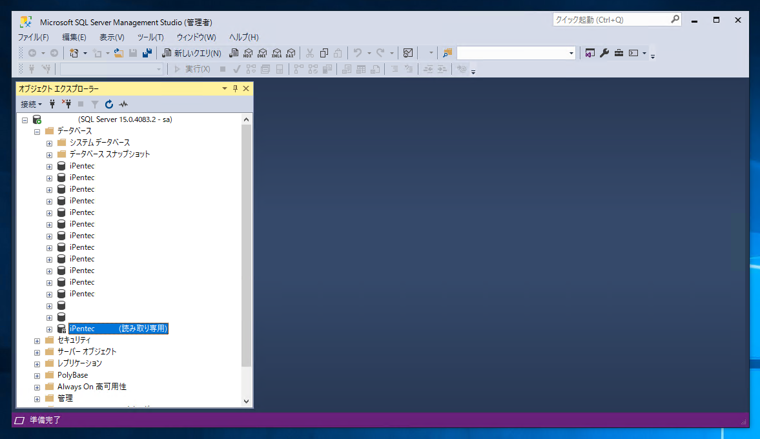Open the Solution Explorer toolbar icon
Screen dimensions: 760x439
click(589, 53)
